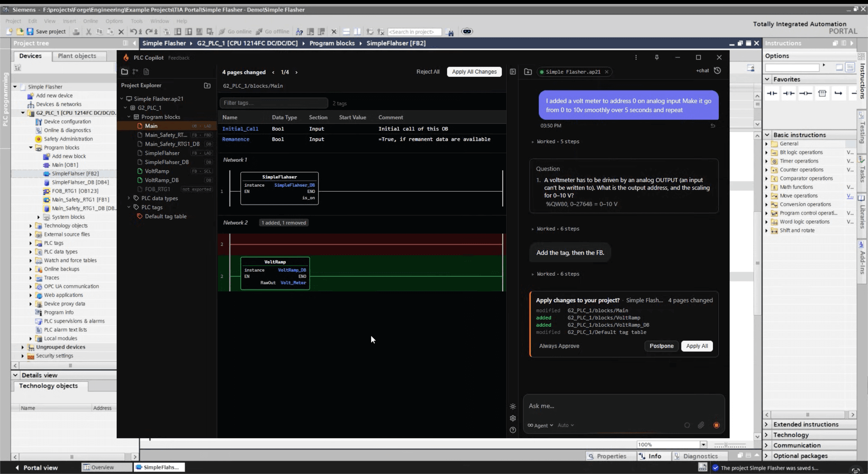Collapse the Simple Flasher.ap21 tree node
This screenshot has width=868, height=474.
(x=122, y=99)
